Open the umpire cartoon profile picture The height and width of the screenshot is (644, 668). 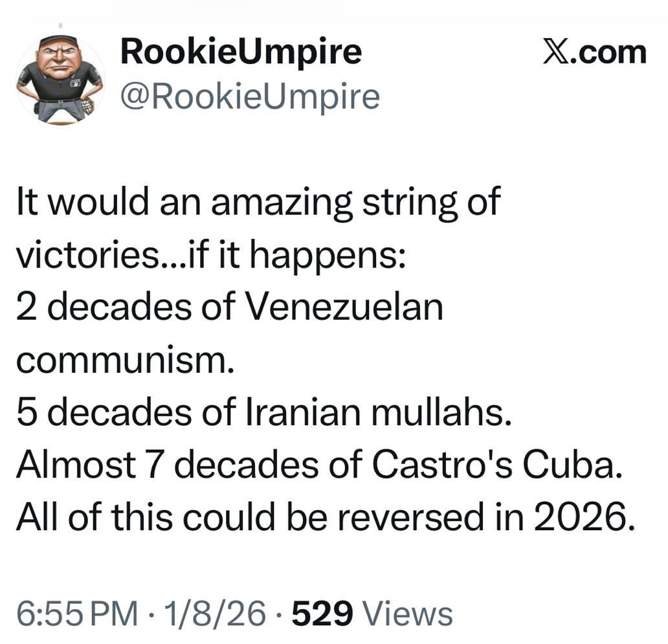(60, 78)
